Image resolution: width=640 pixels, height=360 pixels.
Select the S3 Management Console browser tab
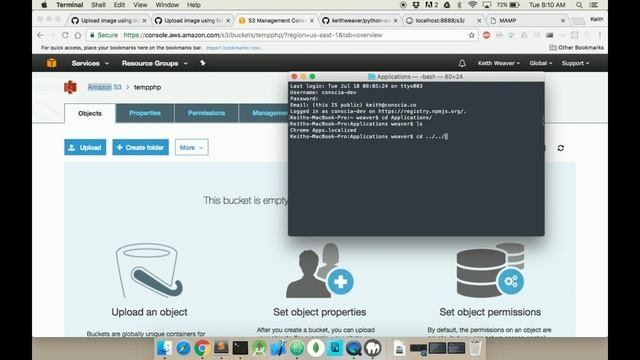(276, 20)
